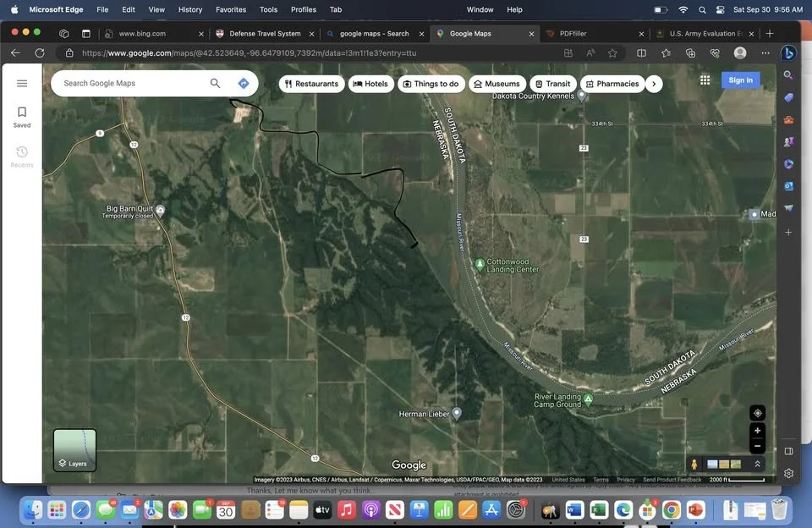The height and width of the screenshot is (528, 812).
Task: Open Finder from the Dock
Action: point(32,510)
